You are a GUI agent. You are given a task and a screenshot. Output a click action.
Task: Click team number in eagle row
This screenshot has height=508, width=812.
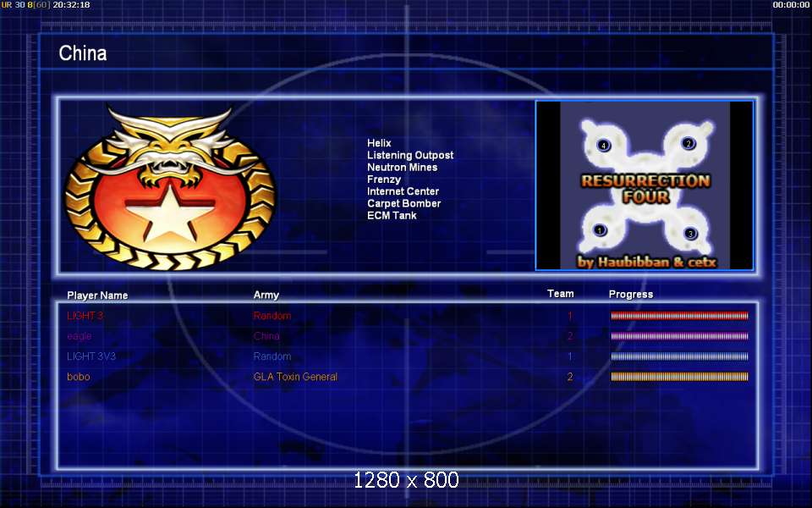pos(569,336)
